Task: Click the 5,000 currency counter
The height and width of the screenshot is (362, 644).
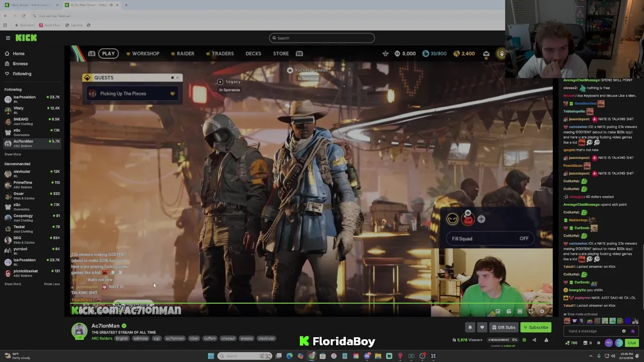Action: [x=405, y=53]
